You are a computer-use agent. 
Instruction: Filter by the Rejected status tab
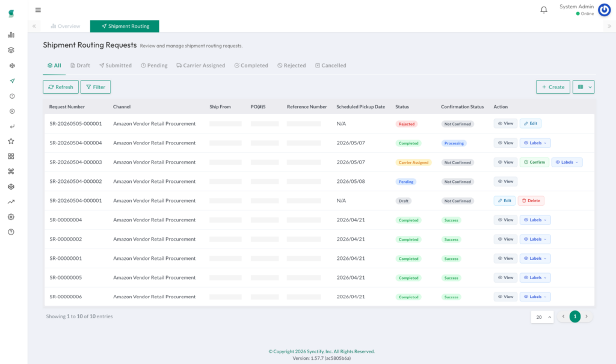coord(292,66)
